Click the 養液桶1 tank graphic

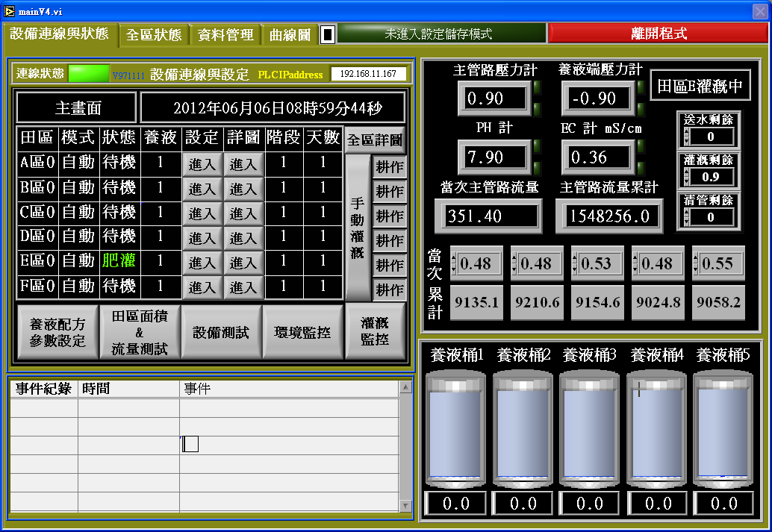(455, 429)
